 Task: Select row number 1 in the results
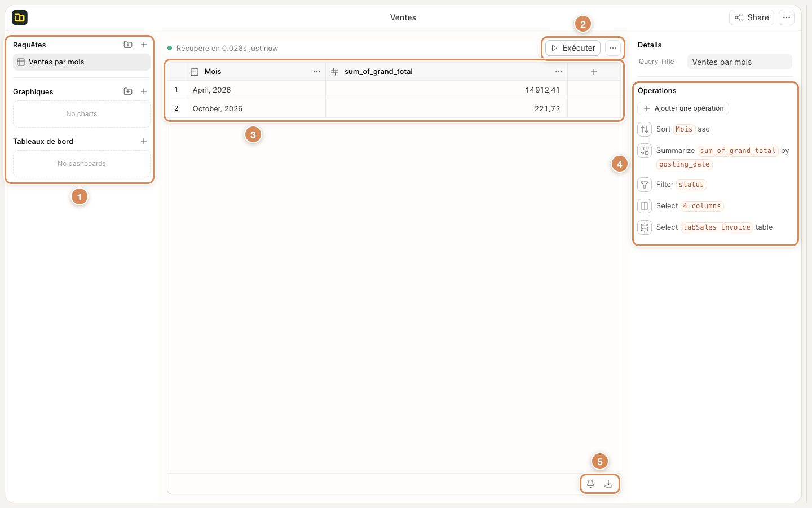pyautogui.click(x=176, y=90)
